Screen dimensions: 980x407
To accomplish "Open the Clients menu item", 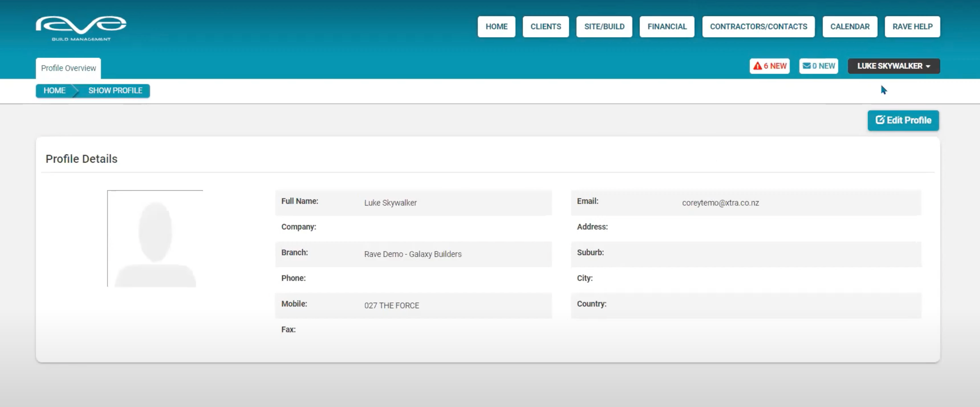I will [546, 27].
